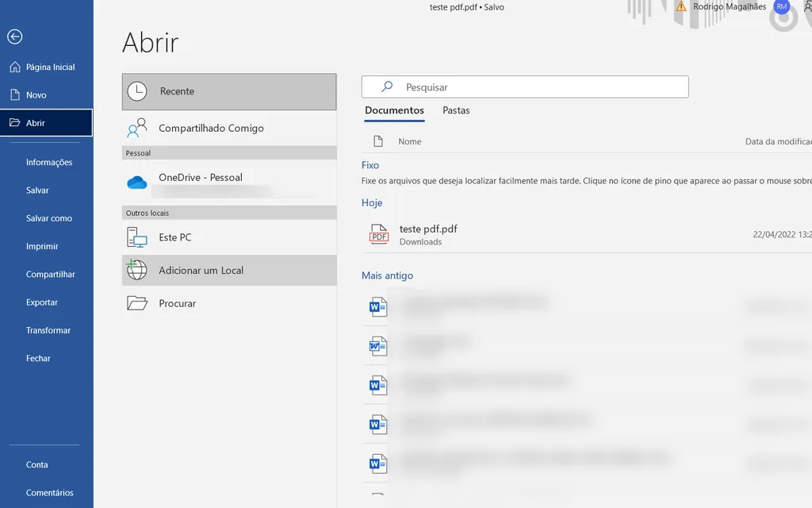Click the back arrow to exit backstage view
This screenshot has width=812, height=508.
tap(13, 37)
